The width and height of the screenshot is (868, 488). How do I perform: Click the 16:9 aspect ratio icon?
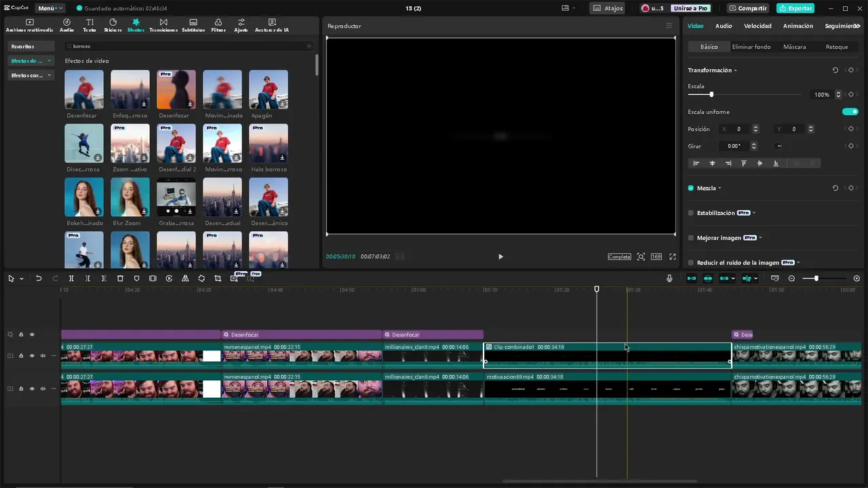pyautogui.click(x=656, y=257)
